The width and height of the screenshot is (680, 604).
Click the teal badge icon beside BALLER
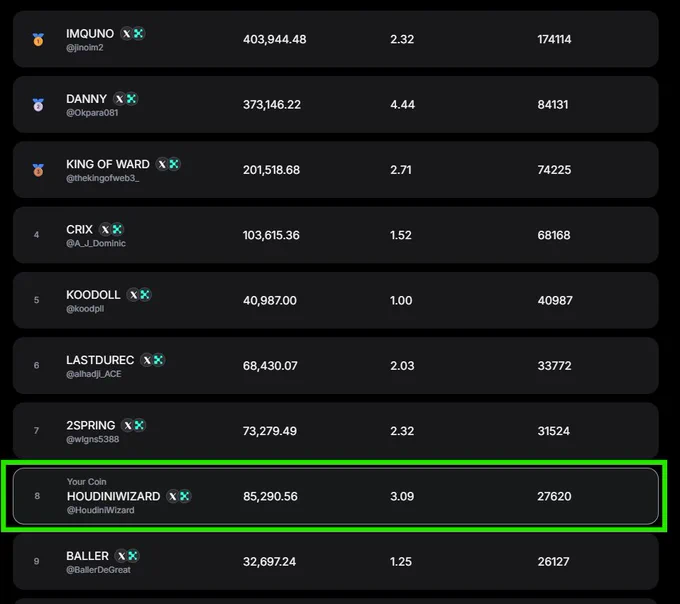point(134,556)
